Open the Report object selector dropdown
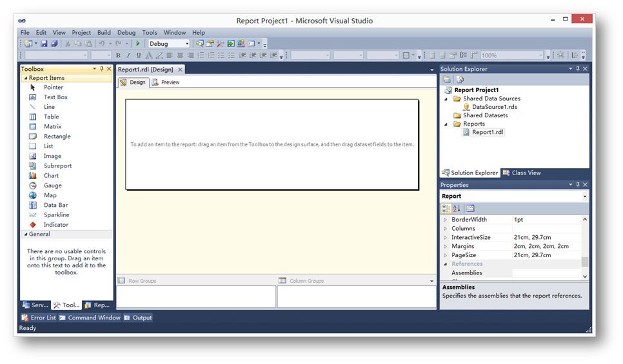The width and height of the screenshot is (623, 364). (x=585, y=196)
